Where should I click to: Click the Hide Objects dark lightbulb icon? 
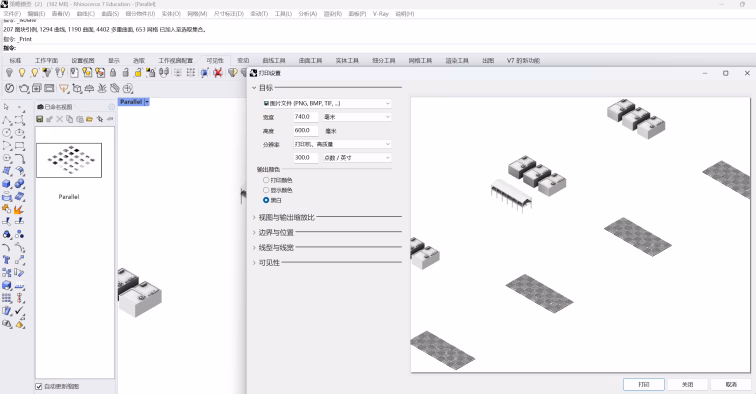click(9, 72)
